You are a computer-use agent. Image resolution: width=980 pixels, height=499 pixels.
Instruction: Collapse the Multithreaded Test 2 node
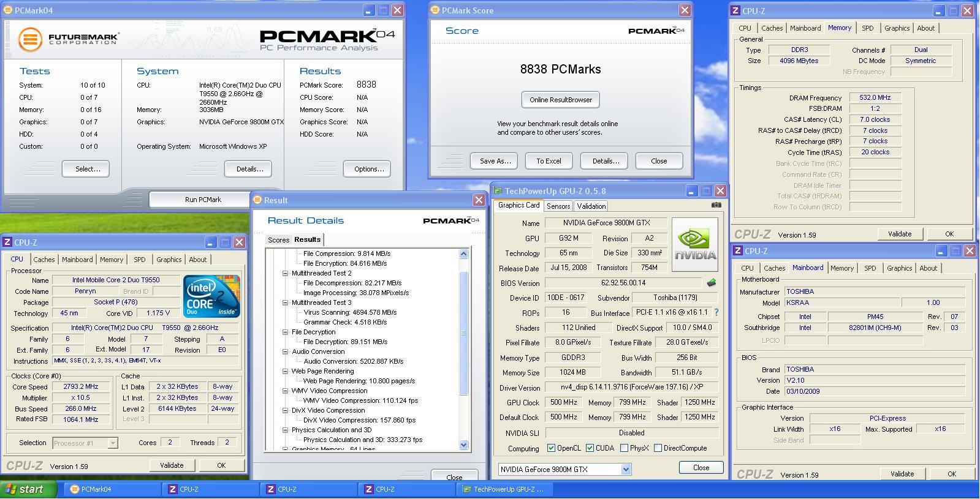pyautogui.click(x=285, y=273)
